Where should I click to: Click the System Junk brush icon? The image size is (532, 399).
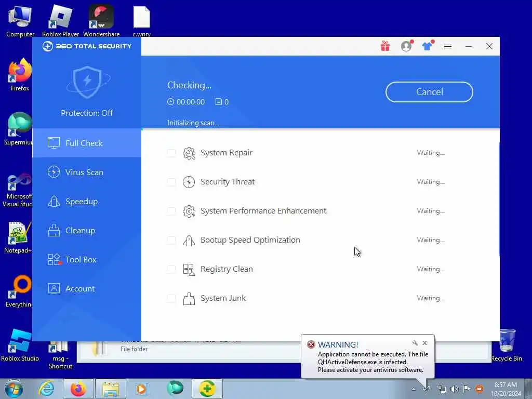(x=189, y=299)
